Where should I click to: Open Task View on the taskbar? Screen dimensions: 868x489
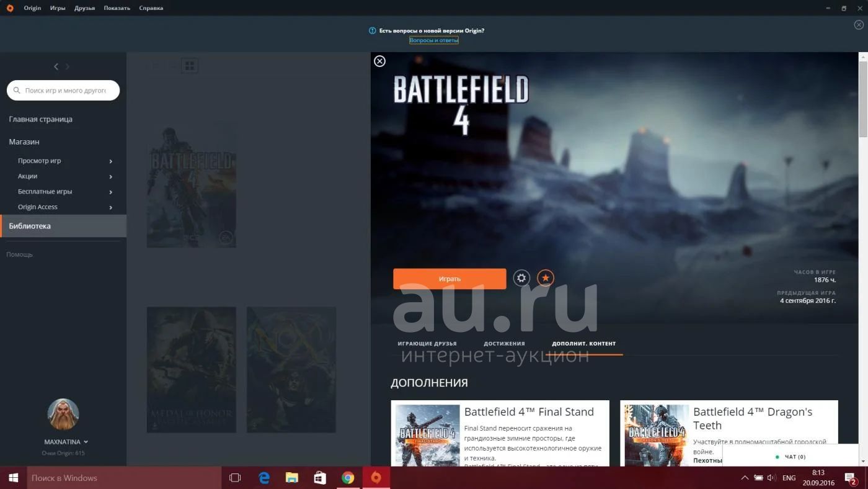point(235,478)
